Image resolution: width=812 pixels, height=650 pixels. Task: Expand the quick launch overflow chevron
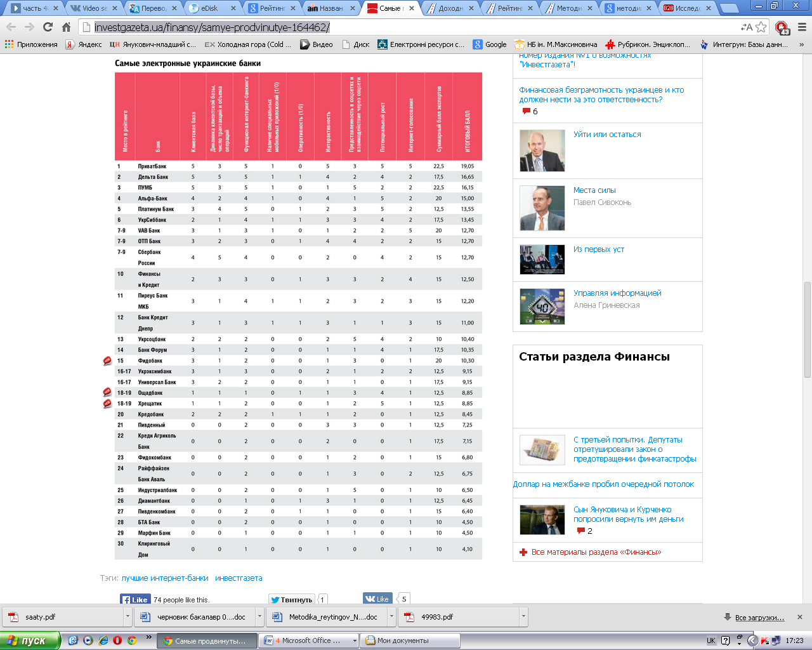click(x=149, y=637)
